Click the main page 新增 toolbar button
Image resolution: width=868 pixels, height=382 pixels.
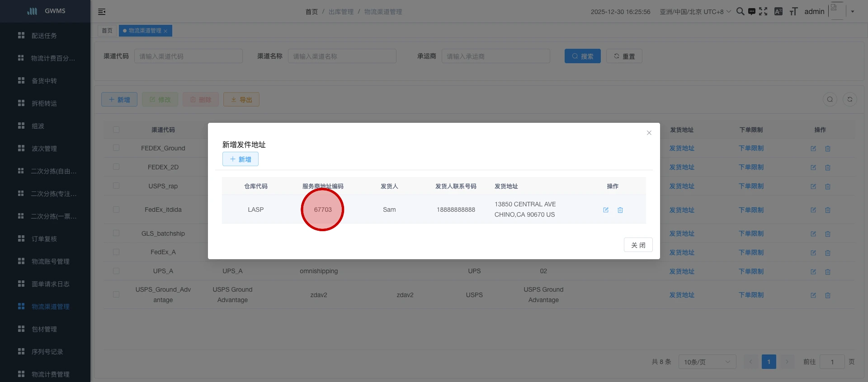tap(119, 99)
